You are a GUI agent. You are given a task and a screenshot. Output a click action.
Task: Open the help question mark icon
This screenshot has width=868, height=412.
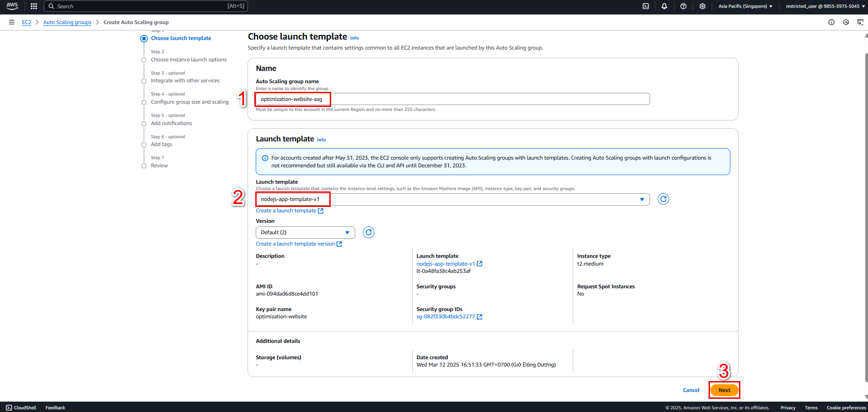click(x=683, y=6)
